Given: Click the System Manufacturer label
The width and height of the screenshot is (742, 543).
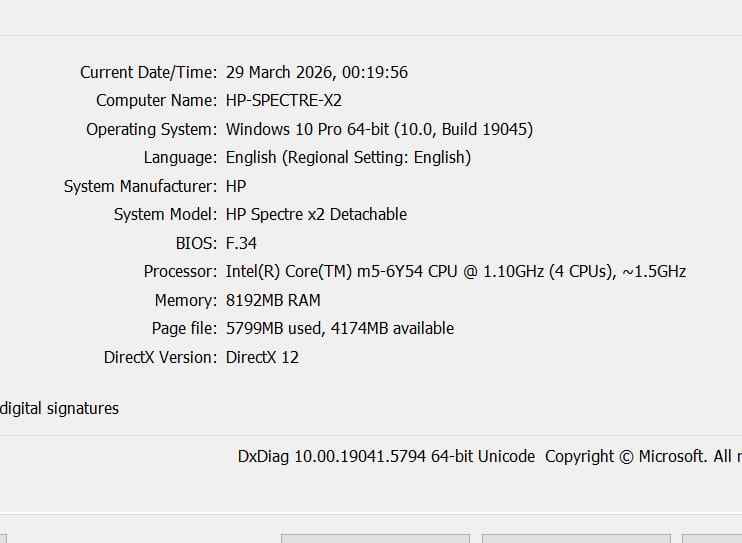Looking at the screenshot, I should pyautogui.click(x=140, y=186).
